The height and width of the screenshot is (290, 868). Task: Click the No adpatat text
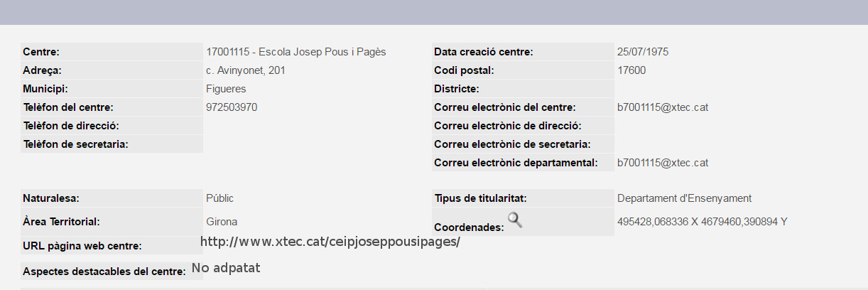point(226,268)
